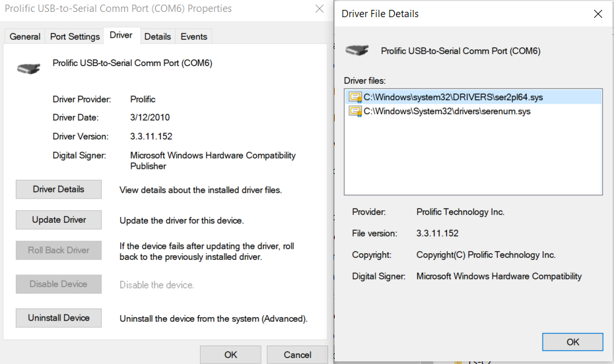Click the serenum.sys driver file icon
The width and height of the screenshot is (614, 364).
(x=355, y=111)
